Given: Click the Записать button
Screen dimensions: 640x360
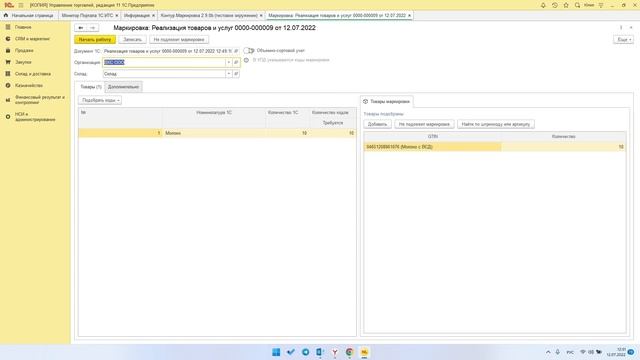Looking at the screenshot, I should (132, 40).
